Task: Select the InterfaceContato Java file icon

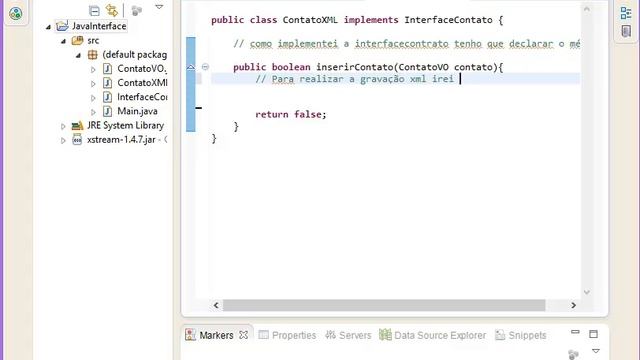Action: (107, 97)
